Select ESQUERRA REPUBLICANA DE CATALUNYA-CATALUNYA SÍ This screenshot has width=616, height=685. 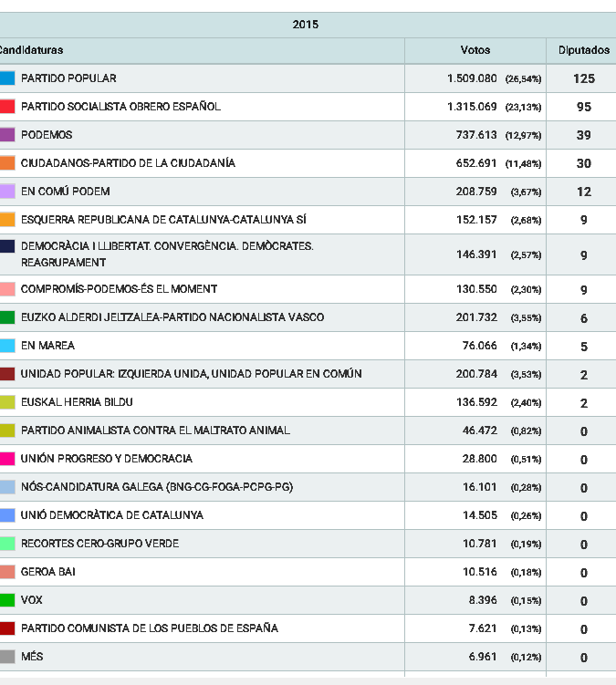pyautogui.click(x=163, y=219)
